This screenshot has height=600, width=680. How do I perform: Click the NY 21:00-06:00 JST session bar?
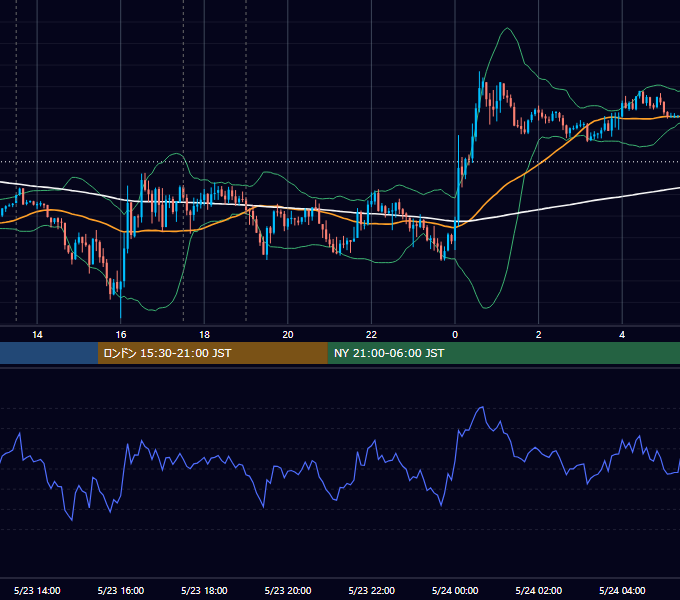pos(503,353)
